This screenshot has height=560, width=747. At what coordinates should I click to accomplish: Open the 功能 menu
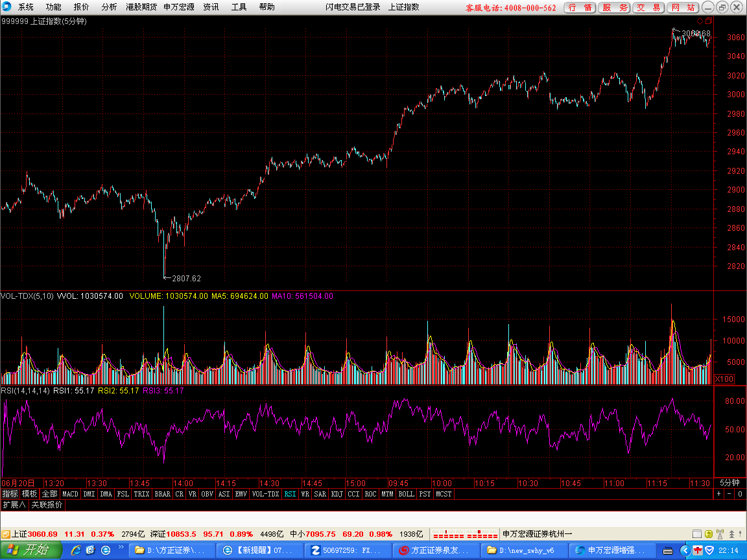pyautogui.click(x=53, y=7)
